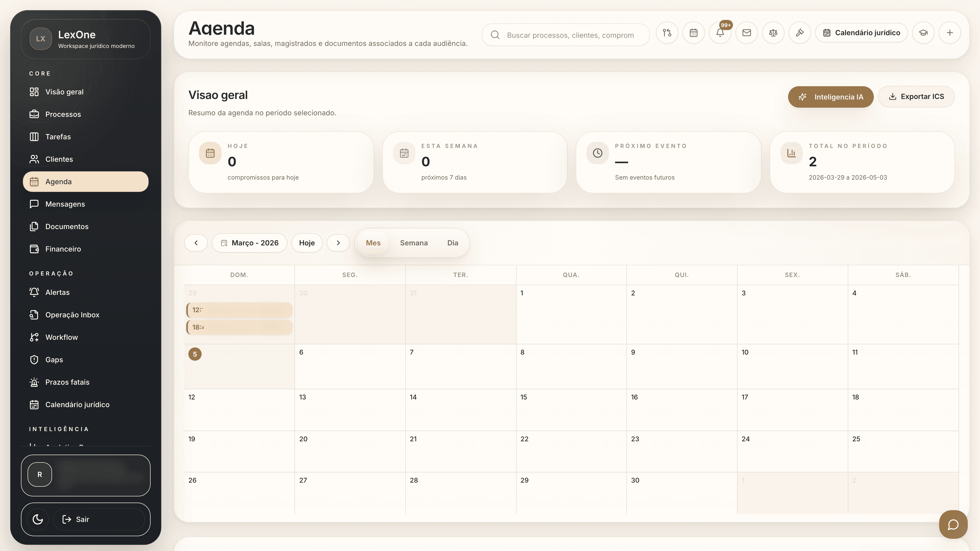Open the scales of justice icon
980x551 pixels.
(x=773, y=33)
